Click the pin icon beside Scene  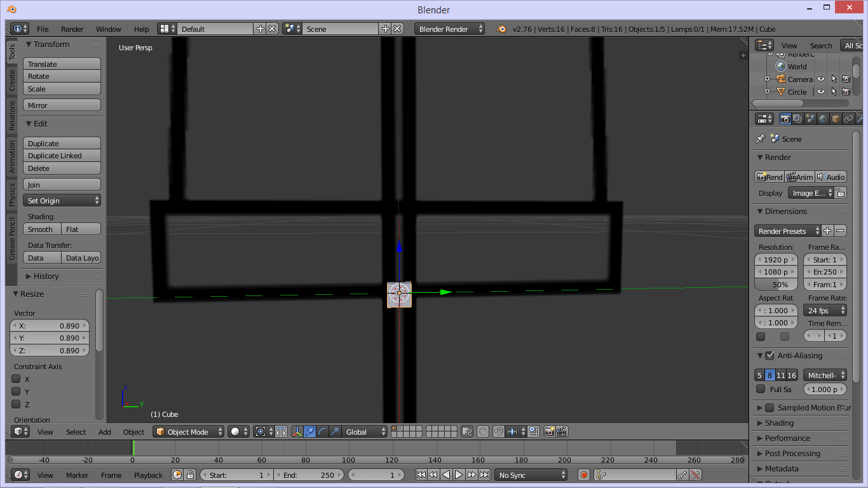coord(760,139)
